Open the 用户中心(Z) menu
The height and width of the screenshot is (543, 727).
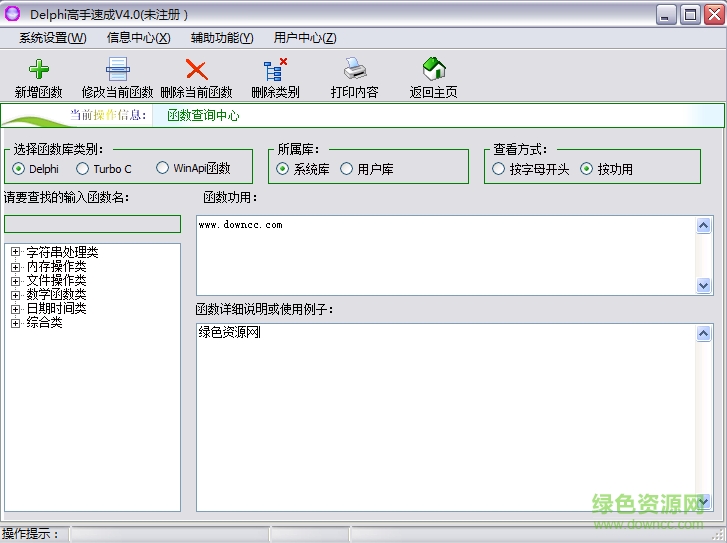point(305,38)
